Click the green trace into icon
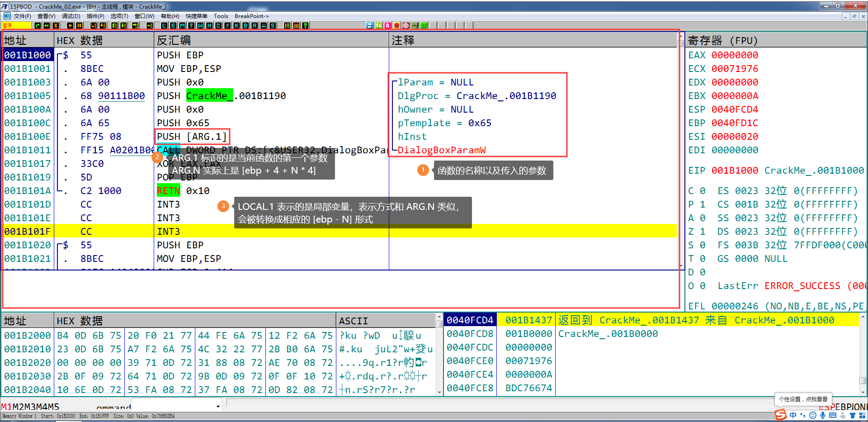Image resolution: width=868 pixels, height=422 pixels. (114, 25)
